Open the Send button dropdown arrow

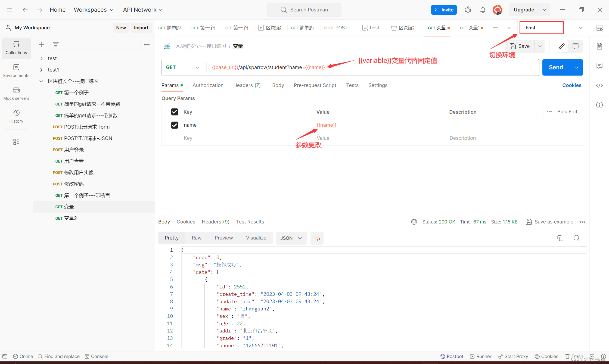[x=577, y=67]
